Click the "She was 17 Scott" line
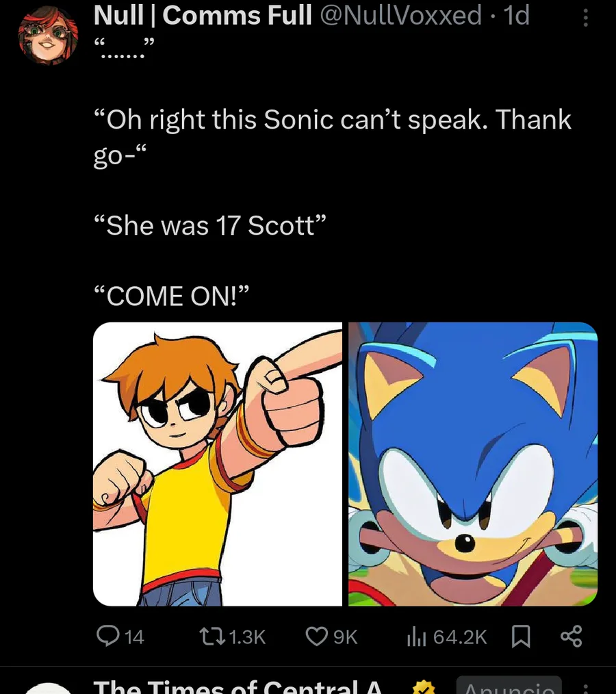 tap(211, 225)
